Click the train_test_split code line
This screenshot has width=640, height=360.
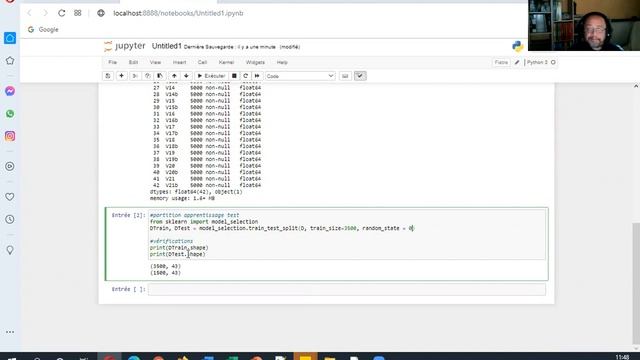click(x=282, y=228)
